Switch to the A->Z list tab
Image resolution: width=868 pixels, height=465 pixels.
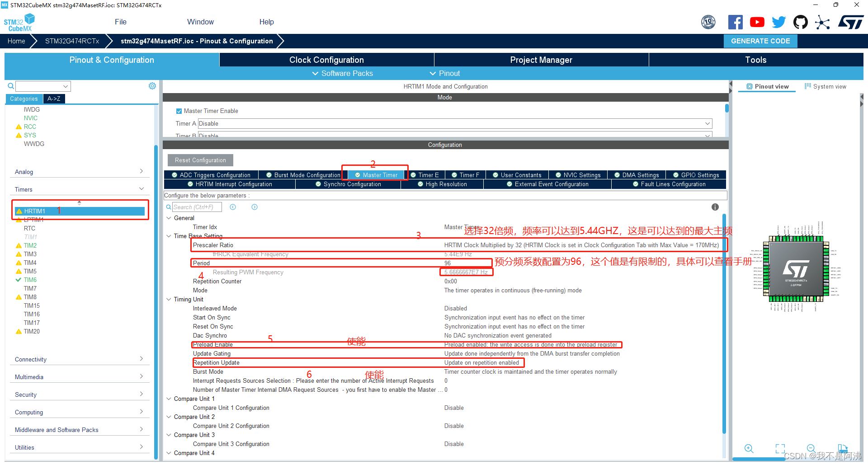(54, 99)
